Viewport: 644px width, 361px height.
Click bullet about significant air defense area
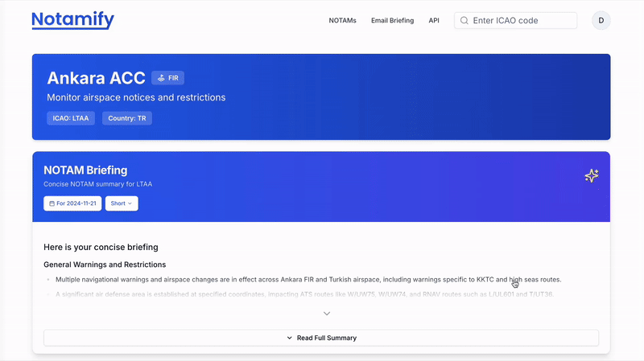pyautogui.click(x=305, y=294)
